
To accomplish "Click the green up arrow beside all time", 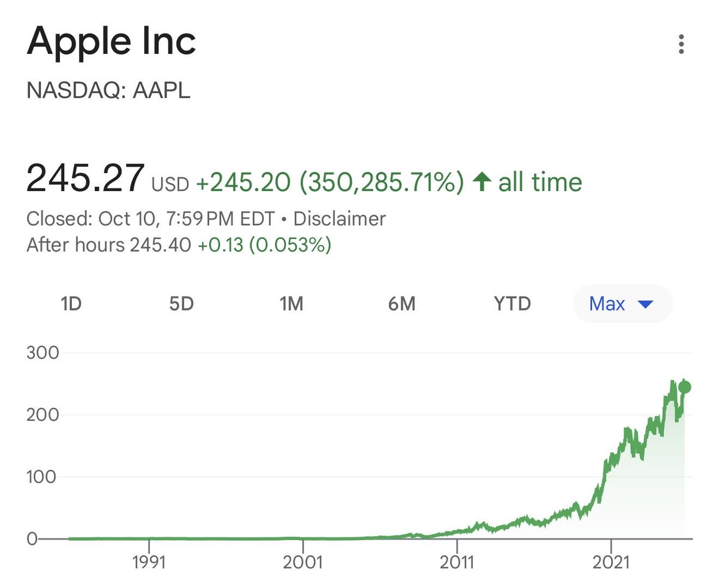I will (x=481, y=183).
